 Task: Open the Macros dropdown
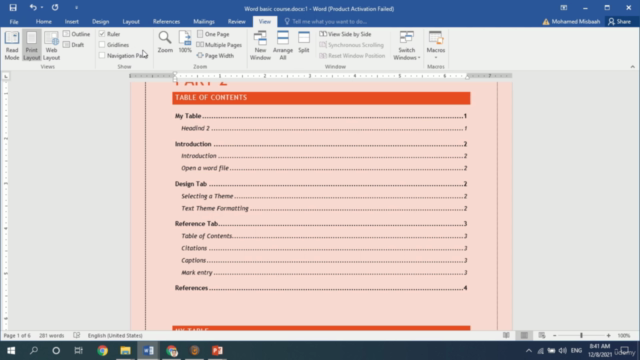[x=436, y=44]
